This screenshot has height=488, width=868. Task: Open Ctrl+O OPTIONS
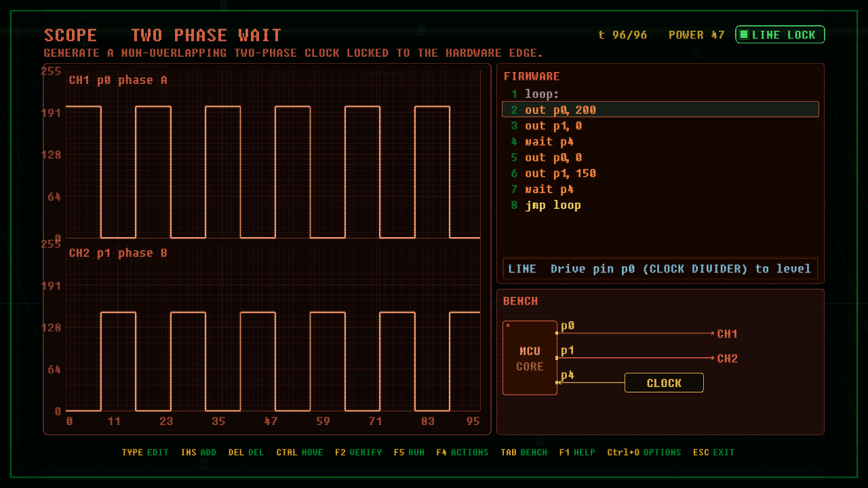coord(644,452)
